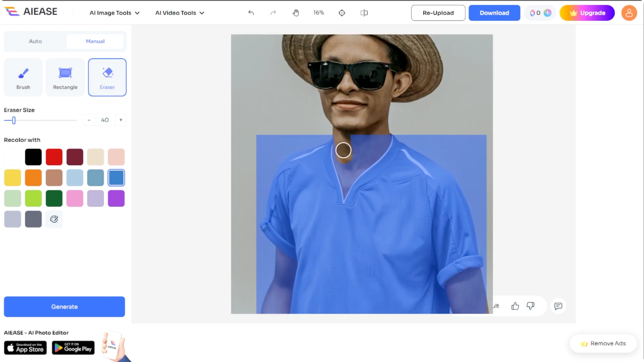
Task: Click the Eraser Size slider handle
Action: pos(14,120)
